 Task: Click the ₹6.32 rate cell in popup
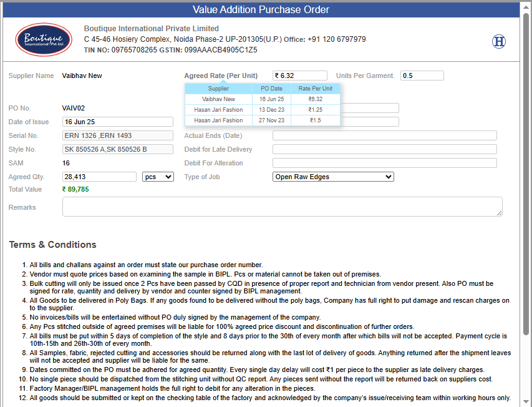click(x=315, y=99)
